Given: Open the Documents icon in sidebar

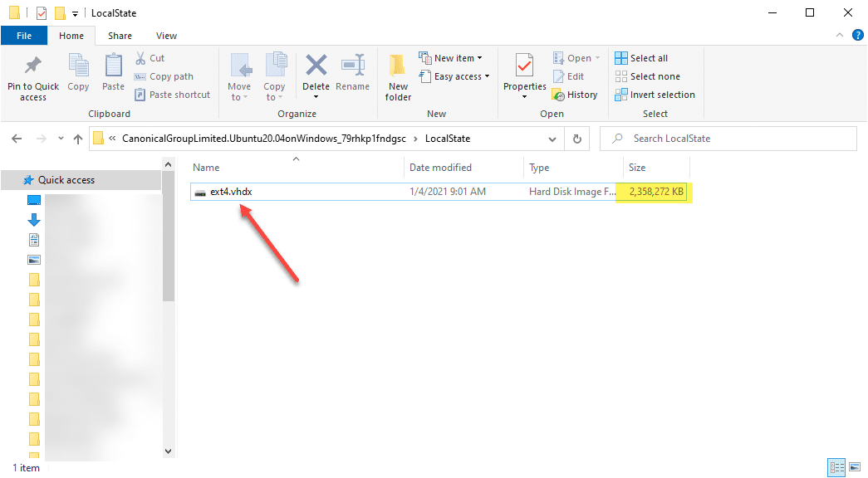Looking at the screenshot, I should [34, 240].
